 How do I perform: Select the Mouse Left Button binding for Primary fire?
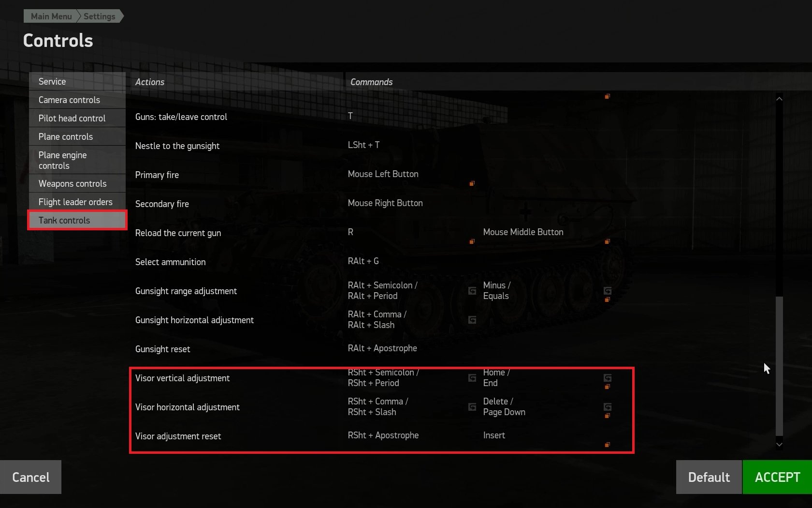click(x=383, y=174)
